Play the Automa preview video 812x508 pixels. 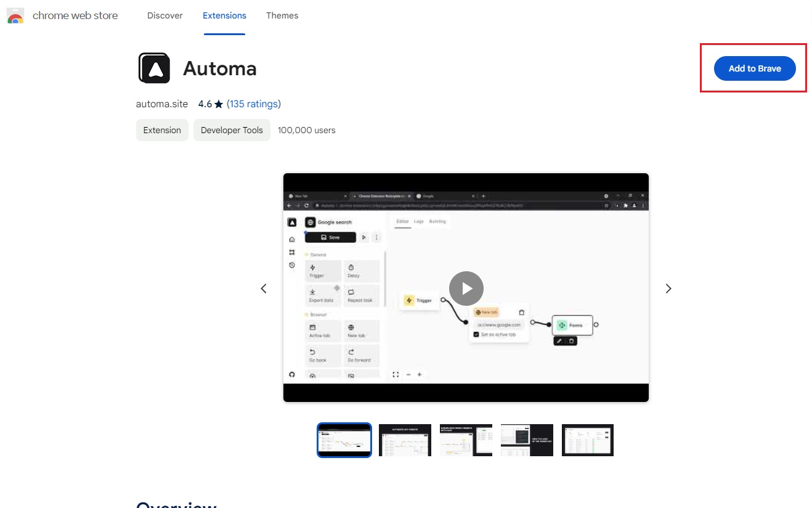tap(466, 288)
